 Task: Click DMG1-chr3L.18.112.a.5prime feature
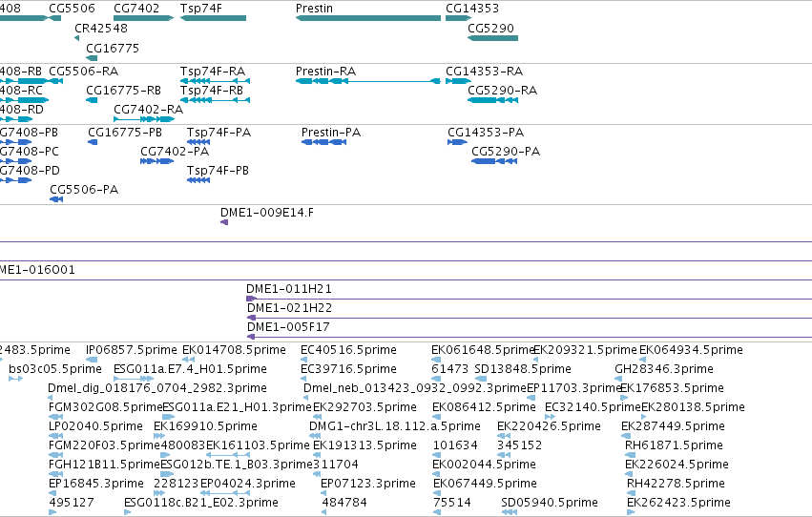point(395,426)
